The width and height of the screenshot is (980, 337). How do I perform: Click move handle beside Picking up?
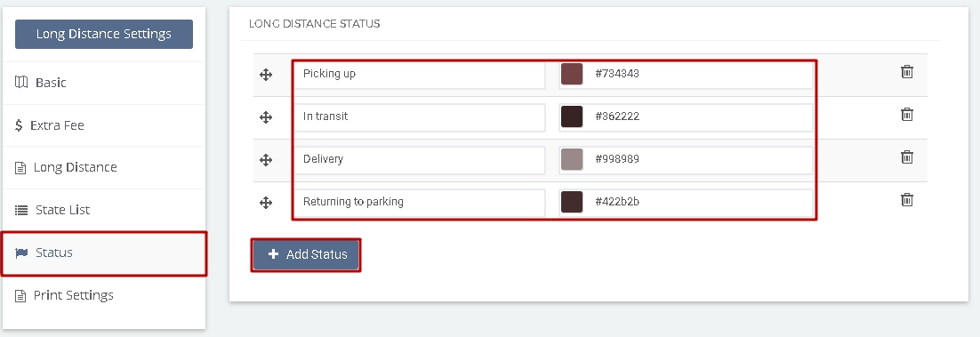tap(266, 75)
